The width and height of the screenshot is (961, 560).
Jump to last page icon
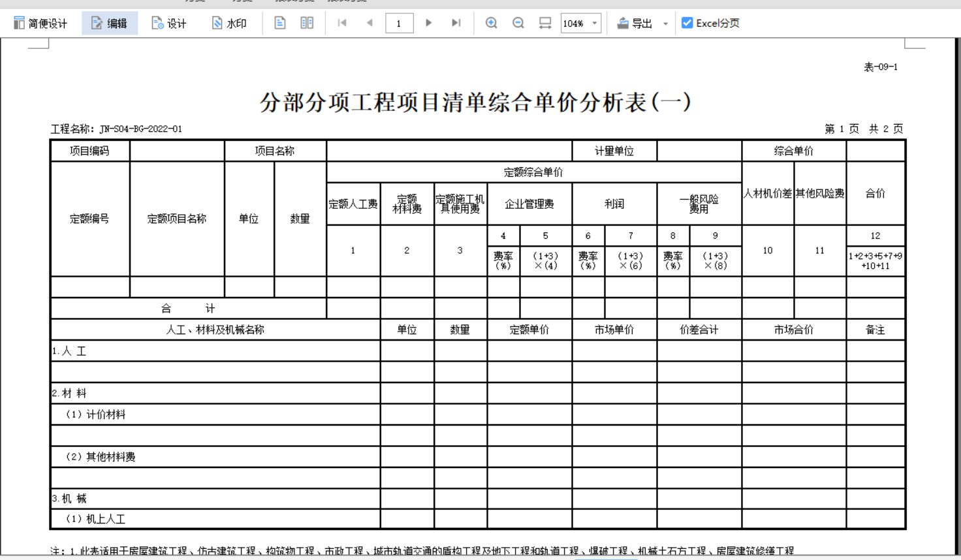pos(456,23)
